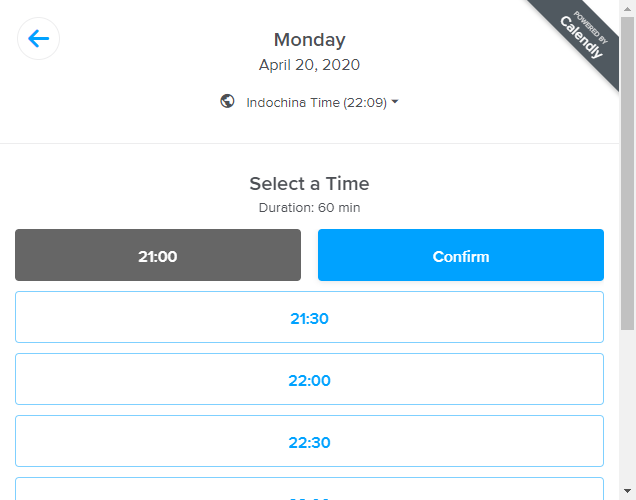Click the globe icon beside the timezone

coord(228,101)
